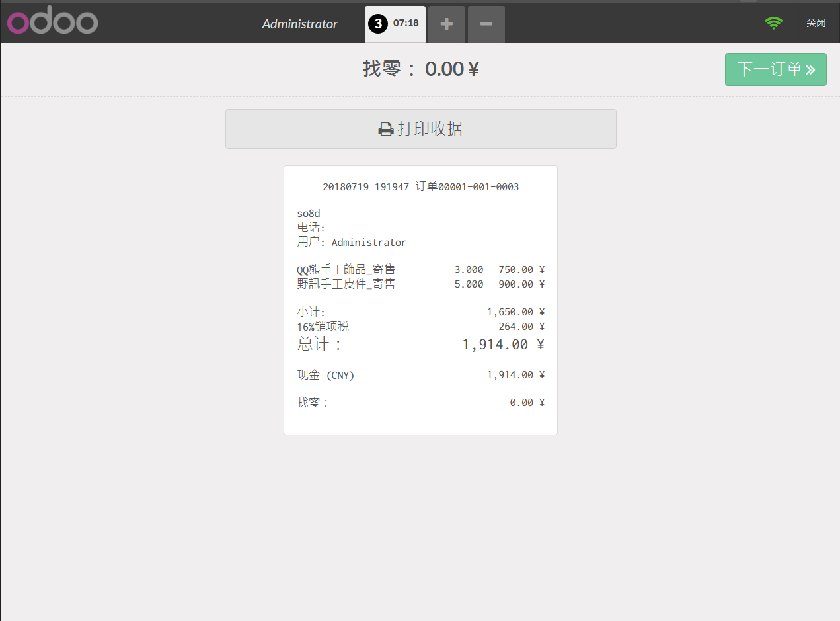Image resolution: width=840 pixels, height=621 pixels.
Task: Click the order number 3 badge
Action: tap(378, 24)
